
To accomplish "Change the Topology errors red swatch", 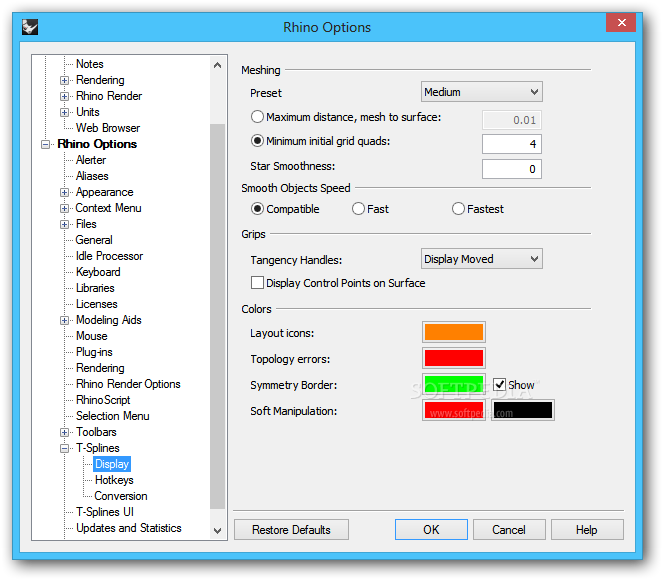I will (x=454, y=358).
